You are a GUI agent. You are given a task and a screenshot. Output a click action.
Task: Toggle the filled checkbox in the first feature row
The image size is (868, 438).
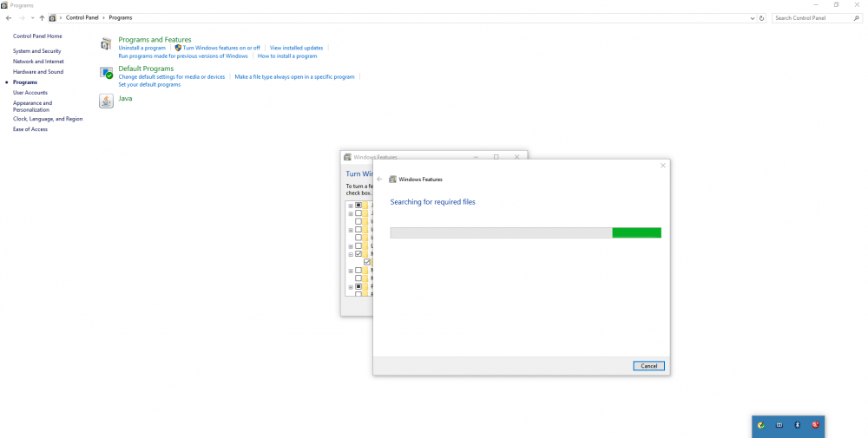click(x=358, y=206)
